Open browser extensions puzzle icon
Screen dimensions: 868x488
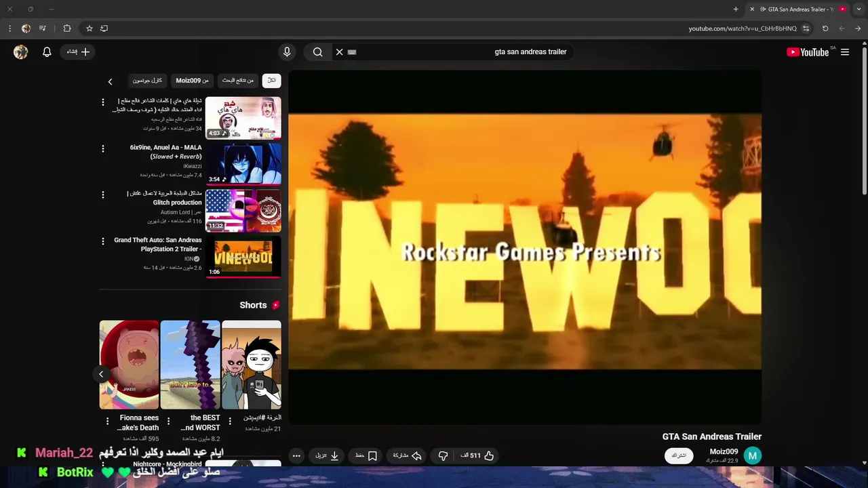click(x=67, y=28)
